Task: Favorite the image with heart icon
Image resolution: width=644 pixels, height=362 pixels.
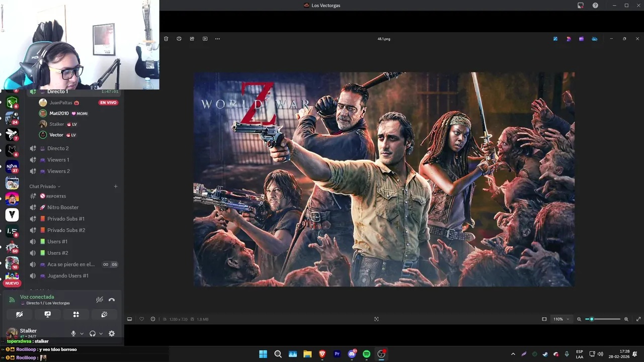Action: tap(141, 319)
